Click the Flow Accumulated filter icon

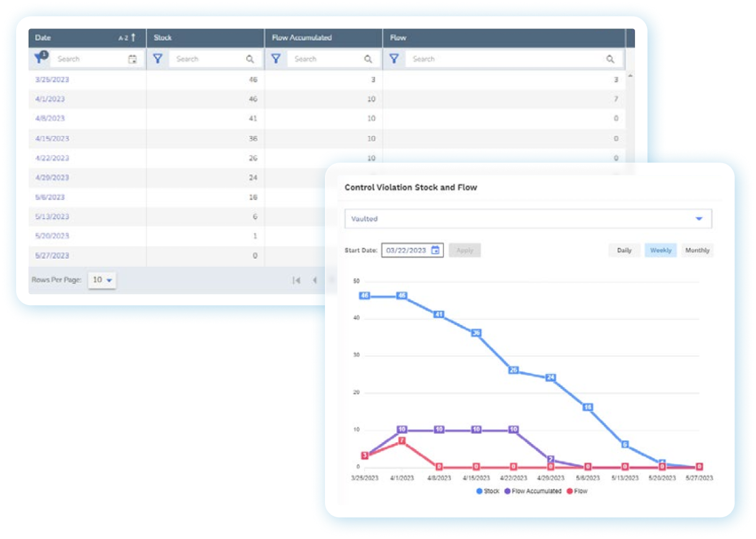click(276, 59)
